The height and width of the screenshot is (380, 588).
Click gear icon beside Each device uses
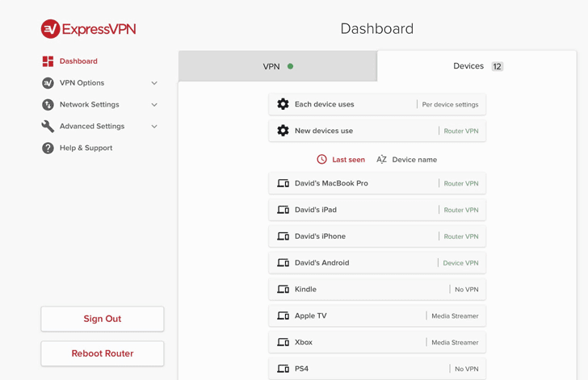[283, 104]
